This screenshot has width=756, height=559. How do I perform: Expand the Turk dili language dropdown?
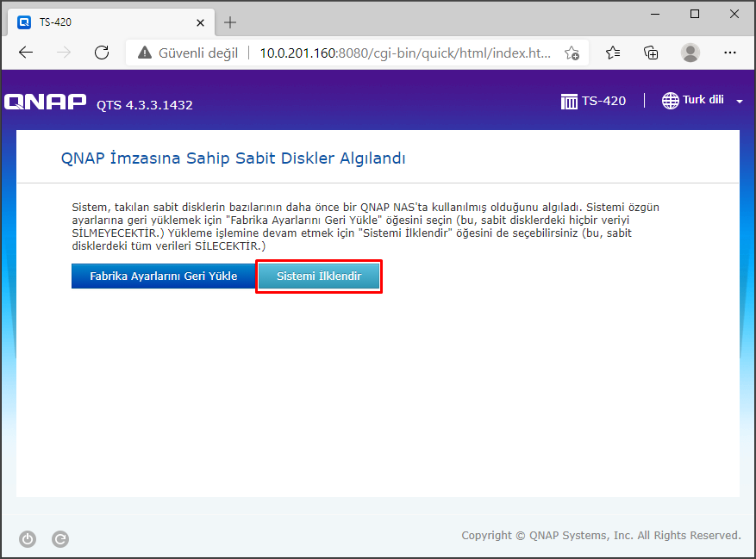[739, 102]
